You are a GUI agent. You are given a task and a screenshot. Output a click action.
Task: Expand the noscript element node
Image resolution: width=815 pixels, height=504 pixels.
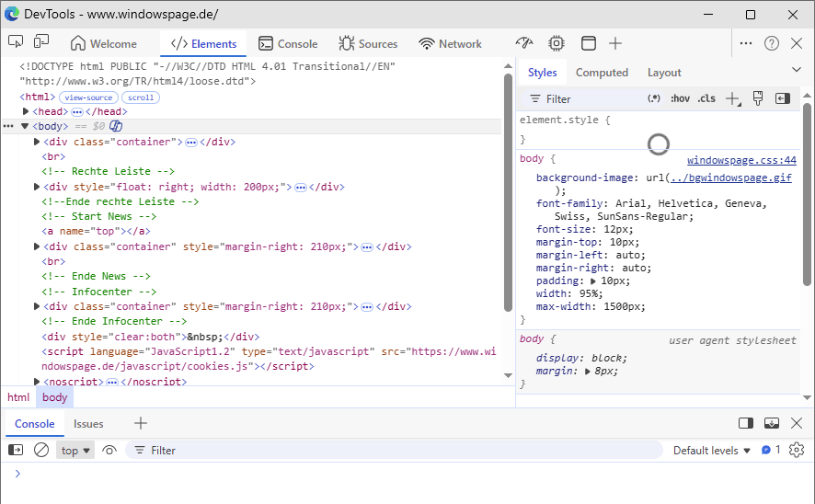(x=37, y=382)
